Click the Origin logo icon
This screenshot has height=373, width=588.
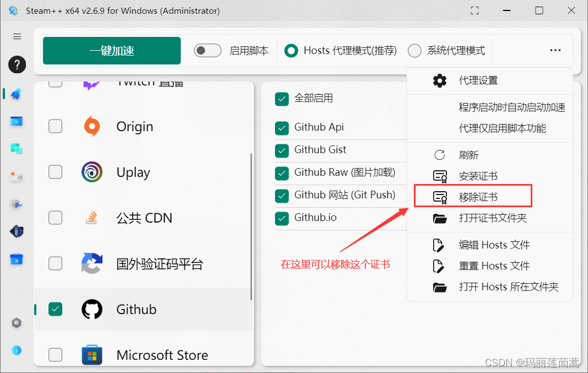pos(92,126)
